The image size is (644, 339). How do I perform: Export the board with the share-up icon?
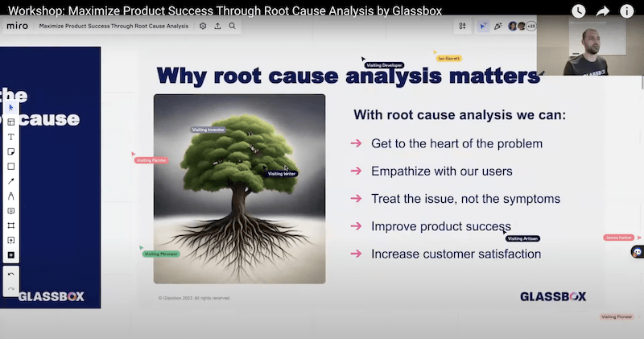(217, 26)
